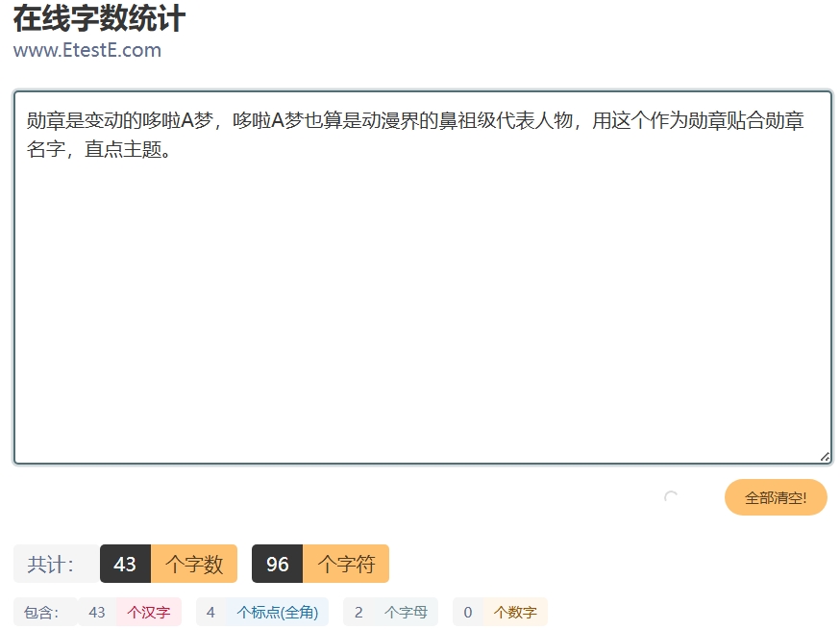Click the 个字母 tag
This screenshot has height=630, width=840.
[x=407, y=612]
